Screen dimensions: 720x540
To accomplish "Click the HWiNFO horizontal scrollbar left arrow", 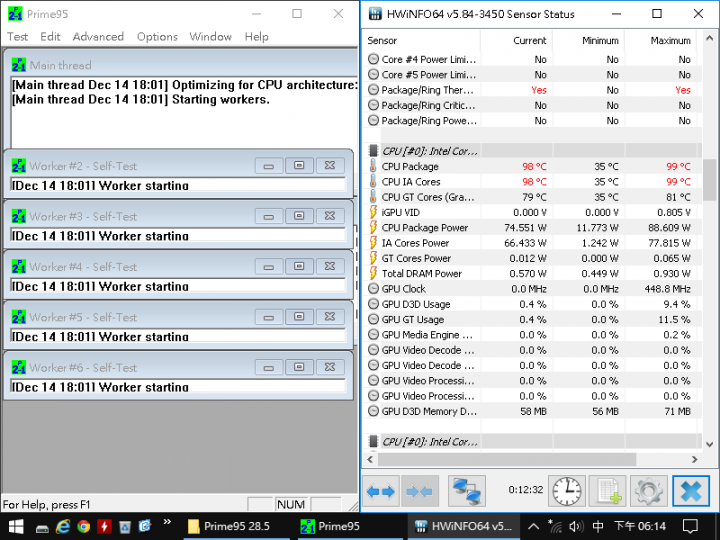I will pos(370,459).
